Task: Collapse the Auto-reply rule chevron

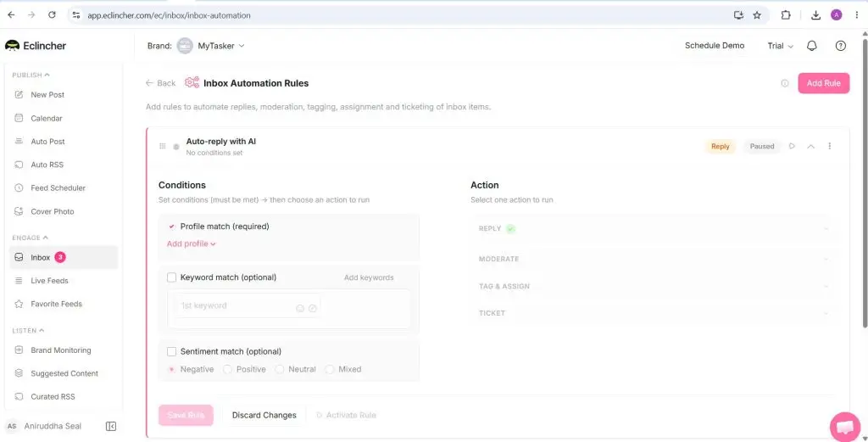Action: tap(811, 146)
